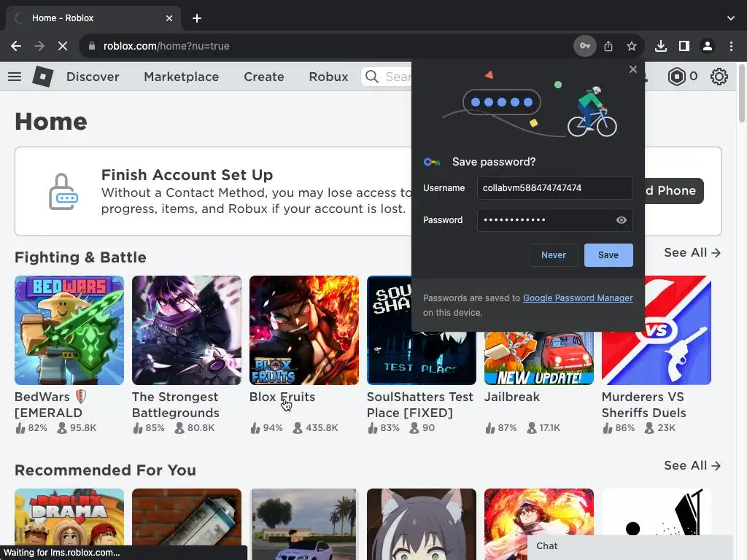Click the password key icon in address bar
Image resolution: width=747 pixels, height=560 pixels.
[585, 46]
